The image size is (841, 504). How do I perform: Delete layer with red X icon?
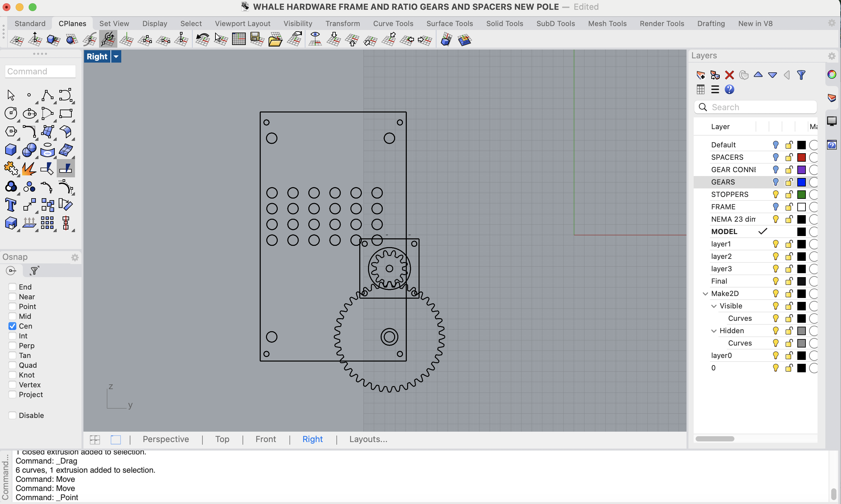point(729,75)
